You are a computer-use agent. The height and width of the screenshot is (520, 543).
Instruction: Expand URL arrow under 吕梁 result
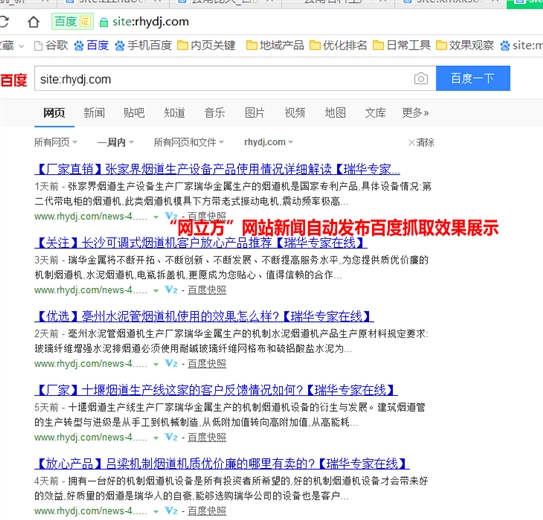(x=156, y=511)
